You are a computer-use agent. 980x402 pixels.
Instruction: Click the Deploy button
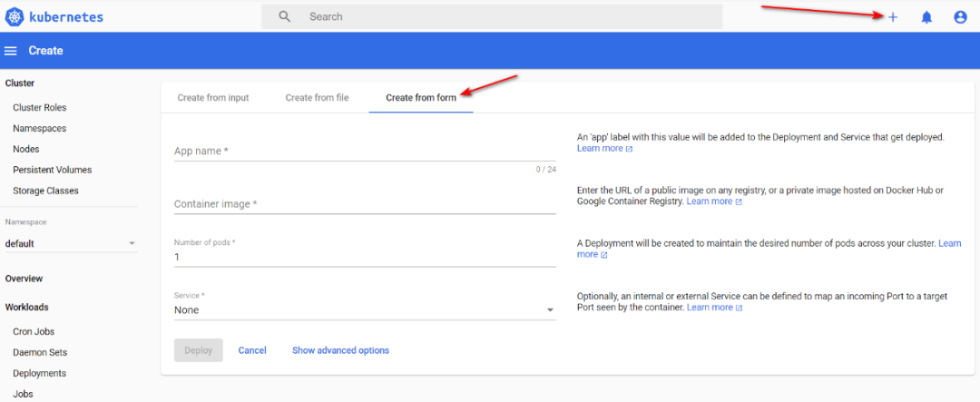(198, 350)
